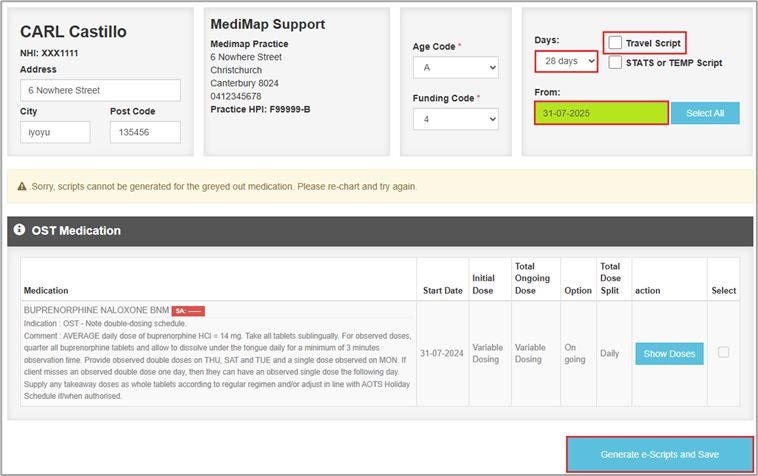This screenshot has height=476, width=758.
Task: Open the Funding Code dropdown
Action: point(455,119)
